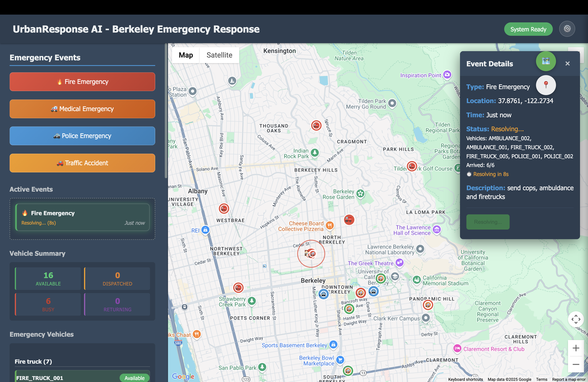Click the green map view icon
588x382 pixels.
(546, 61)
